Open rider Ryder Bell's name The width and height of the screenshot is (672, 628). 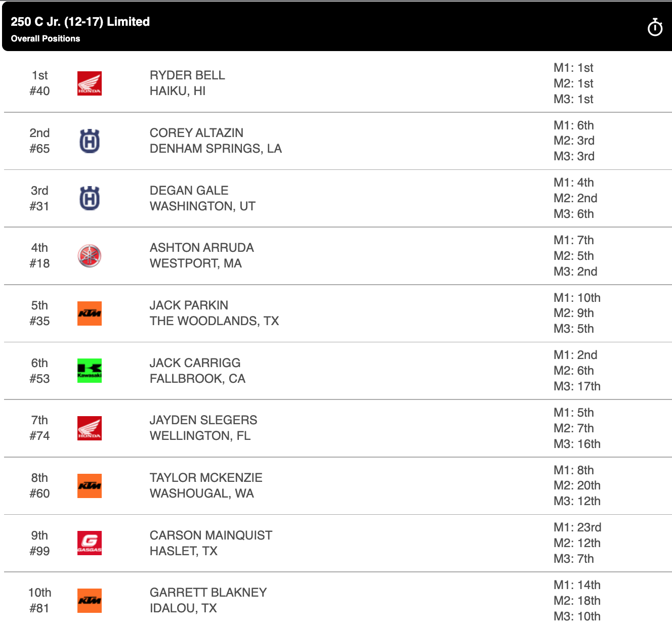pyautogui.click(x=187, y=75)
